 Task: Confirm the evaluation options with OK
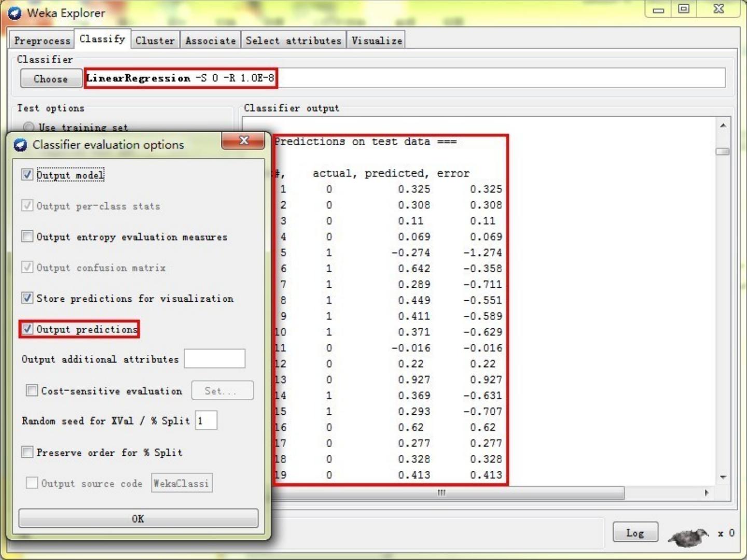pyautogui.click(x=138, y=519)
